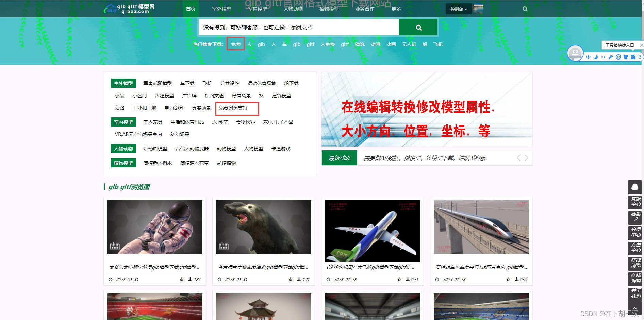
Task: Open VR,AR元宇宙场景室内 category
Action: click(138, 134)
